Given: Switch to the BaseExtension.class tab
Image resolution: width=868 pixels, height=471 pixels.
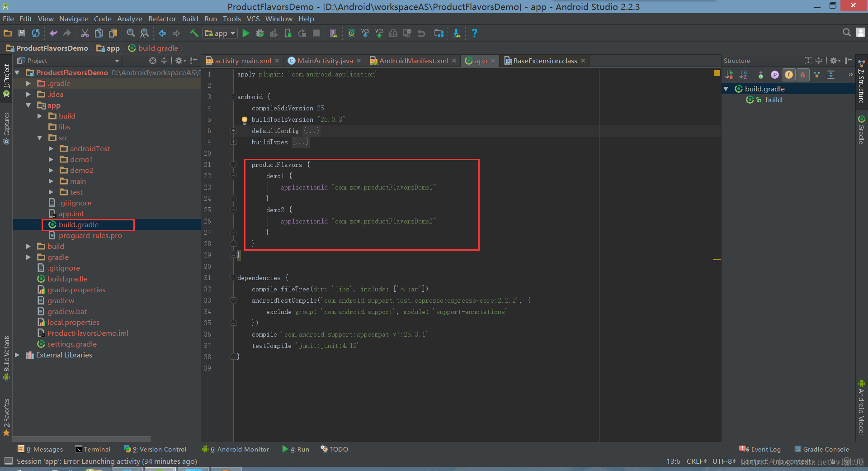Looking at the screenshot, I should (x=545, y=61).
